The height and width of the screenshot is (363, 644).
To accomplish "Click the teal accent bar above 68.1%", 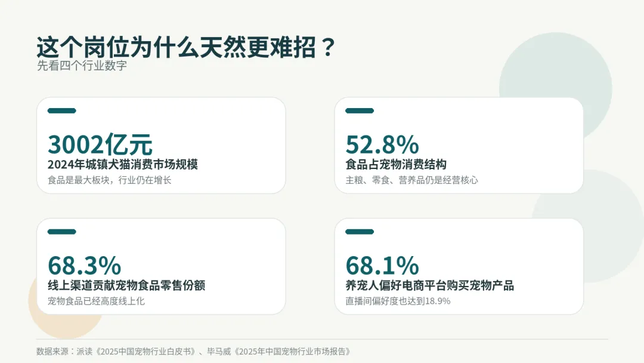I will (x=360, y=232).
